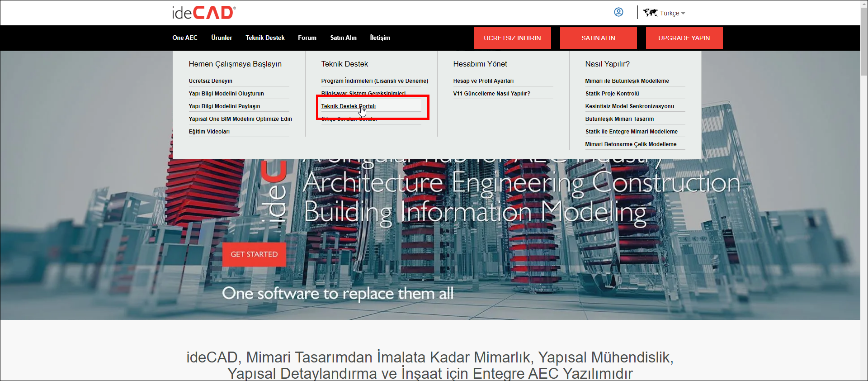The height and width of the screenshot is (381, 868).
Task: Open the Ürünler menu
Action: 222,38
